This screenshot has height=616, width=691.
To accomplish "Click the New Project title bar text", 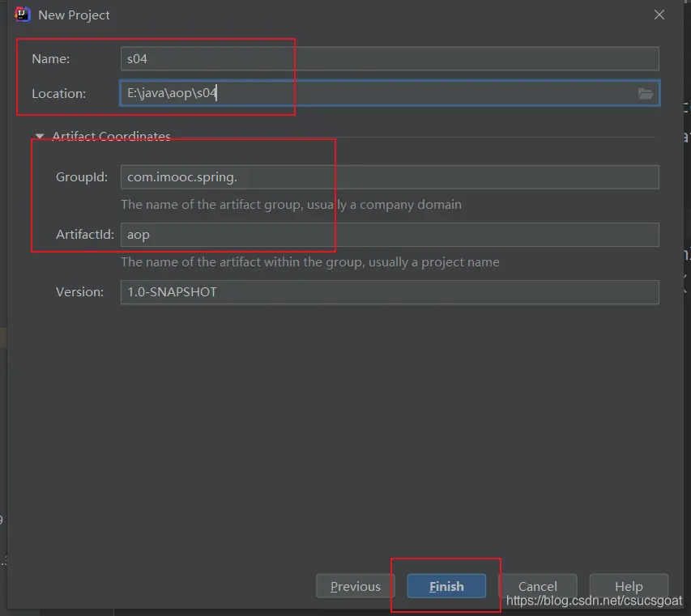I will pyautogui.click(x=74, y=15).
